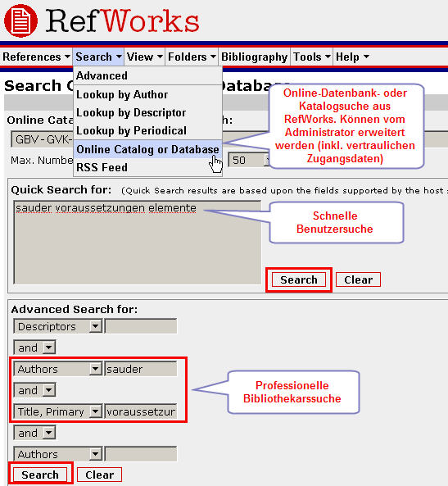Open the Tools menu
This screenshot has width=448, height=486.
pos(311,57)
